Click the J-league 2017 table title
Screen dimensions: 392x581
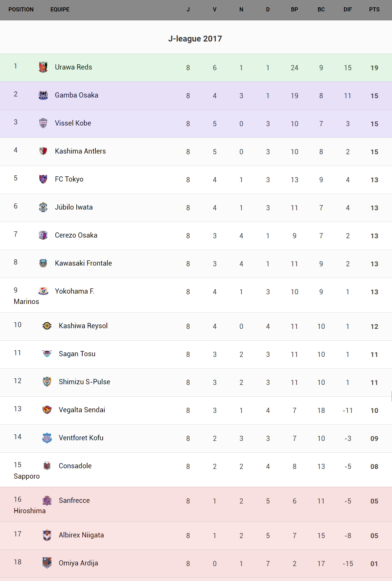[195, 39]
